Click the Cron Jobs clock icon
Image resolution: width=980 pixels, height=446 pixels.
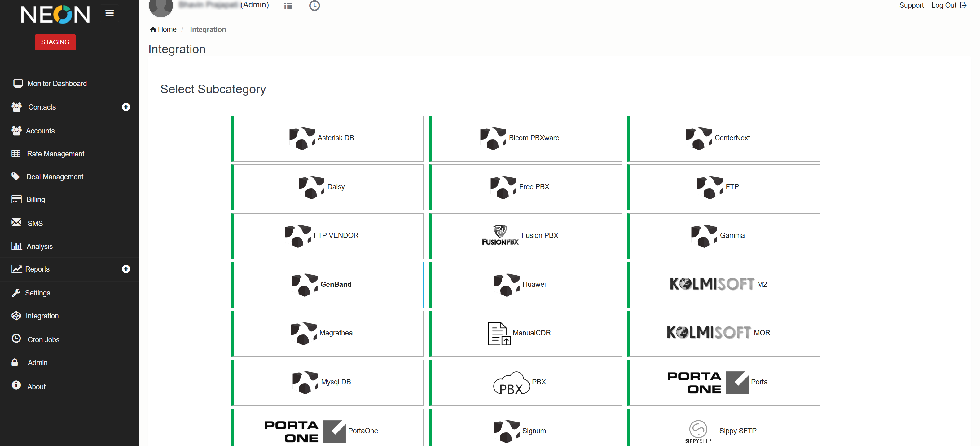pyautogui.click(x=16, y=338)
